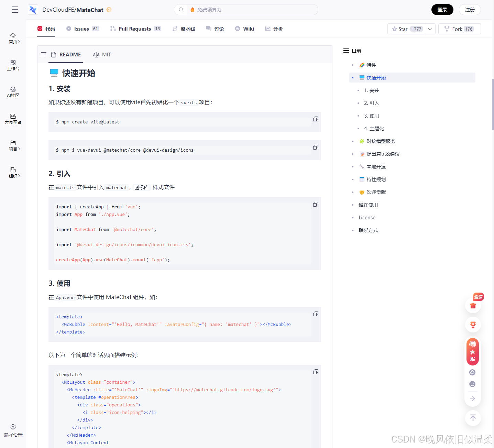The height and width of the screenshot is (448, 494).
Task: Open 客服 customer service
Action: 473,351
